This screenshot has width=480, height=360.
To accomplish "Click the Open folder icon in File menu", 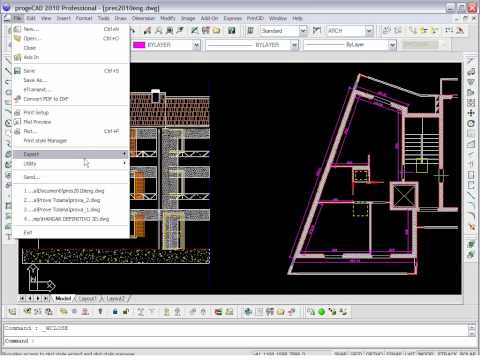I will 17,38.
